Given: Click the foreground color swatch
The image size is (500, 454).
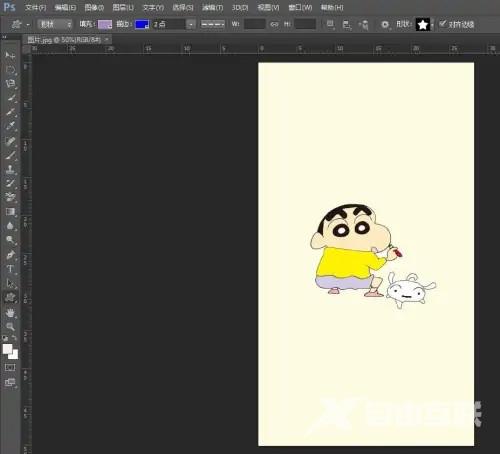Looking at the screenshot, I should [x=7, y=349].
